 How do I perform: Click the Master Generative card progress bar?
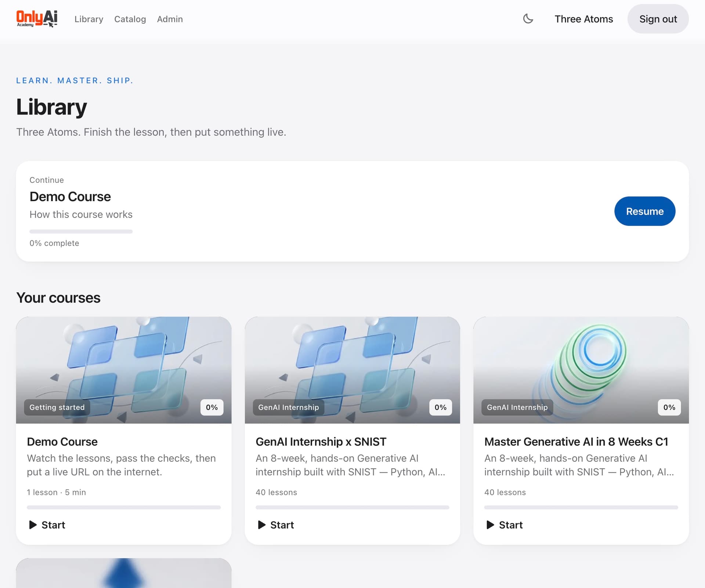click(x=581, y=508)
